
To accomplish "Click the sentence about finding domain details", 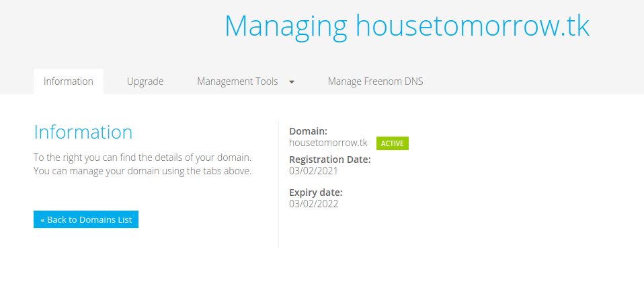I will [142, 157].
